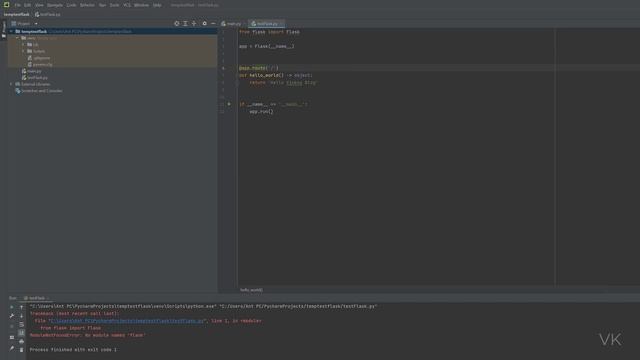Open the Run menu
The height and width of the screenshot is (360, 640).
[102, 5]
